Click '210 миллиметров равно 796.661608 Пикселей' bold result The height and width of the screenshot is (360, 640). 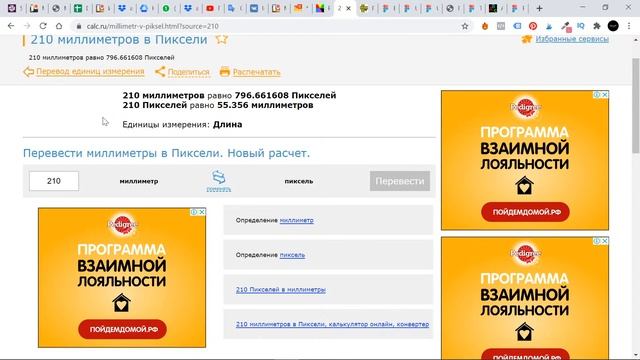(229, 95)
